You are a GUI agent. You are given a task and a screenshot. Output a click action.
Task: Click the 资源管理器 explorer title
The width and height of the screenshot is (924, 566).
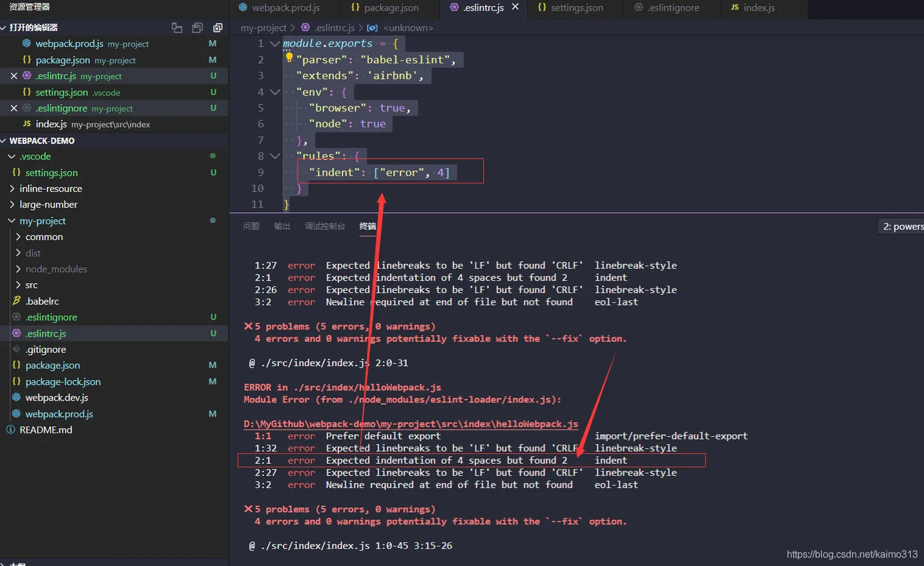coord(30,7)
